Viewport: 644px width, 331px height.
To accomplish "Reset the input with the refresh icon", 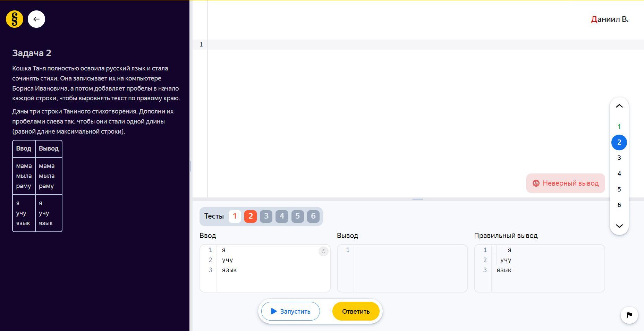I will [x=323, y=252].
